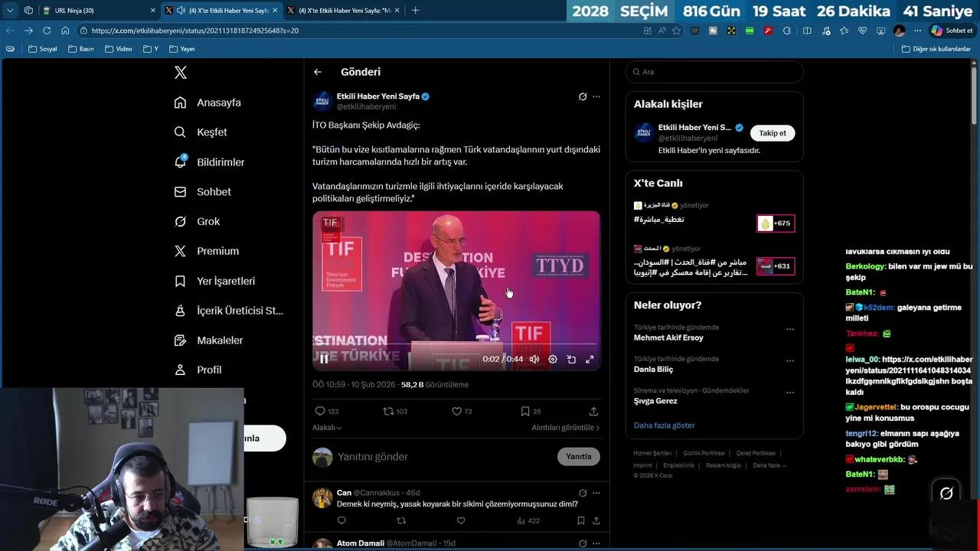Open Etkili Haber Yeni Sayfa profile name

(x=378, y=96)
